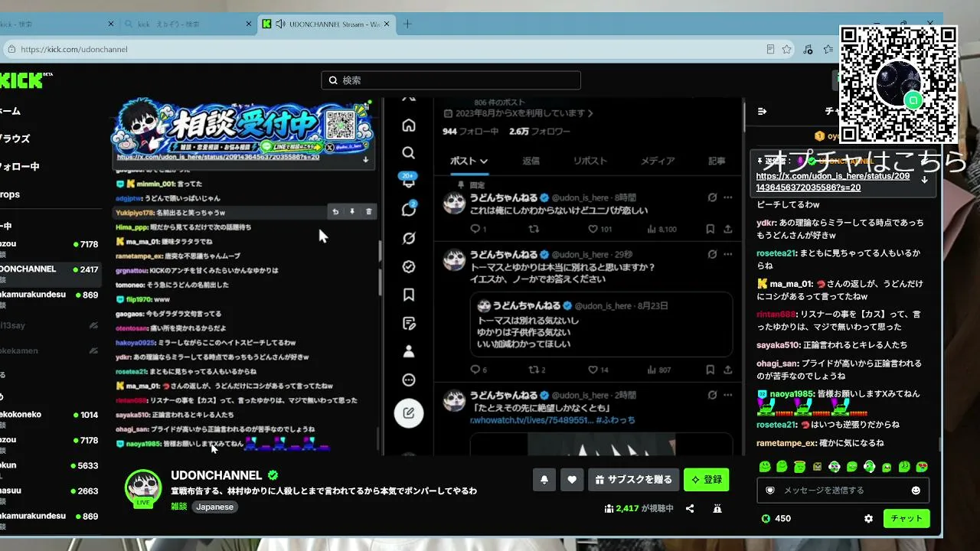Click the chat message input field

[x=844, y=490]
